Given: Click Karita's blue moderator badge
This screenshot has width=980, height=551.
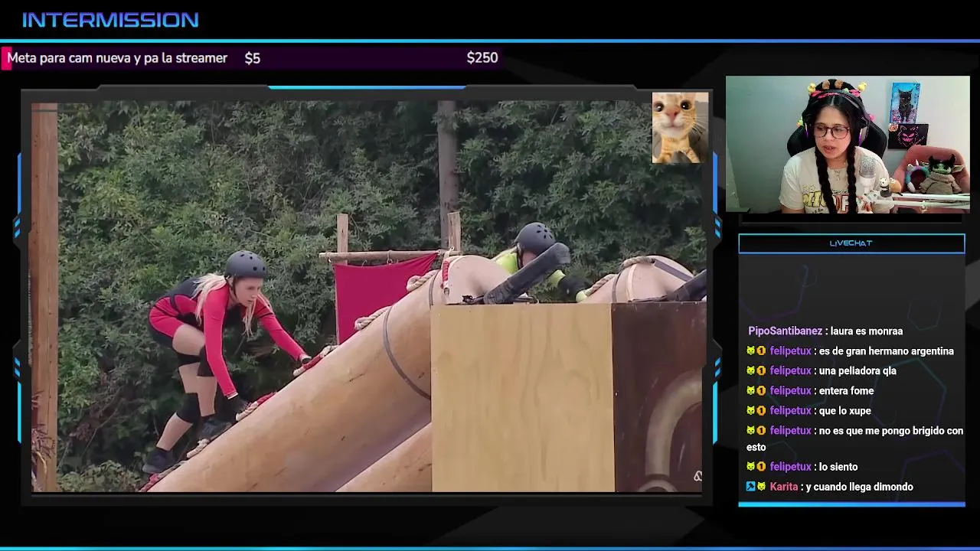Looking at the screenshot, I should click(x=751, y=487).
